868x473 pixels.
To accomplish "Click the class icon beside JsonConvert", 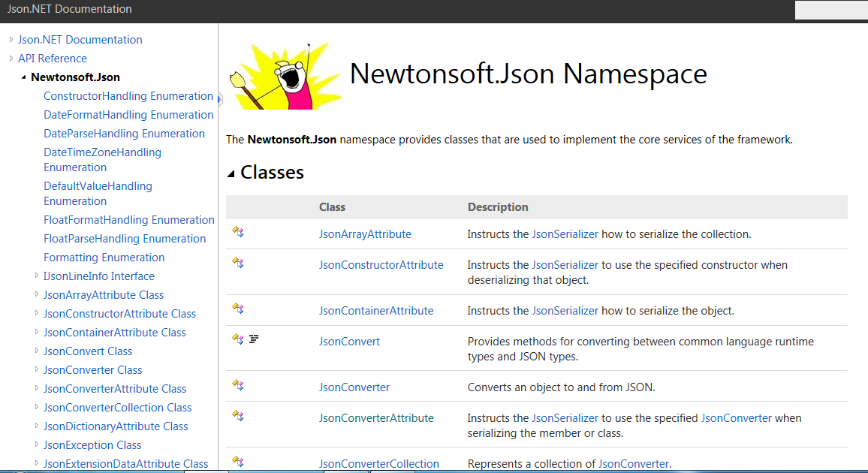I will [238, 339].
